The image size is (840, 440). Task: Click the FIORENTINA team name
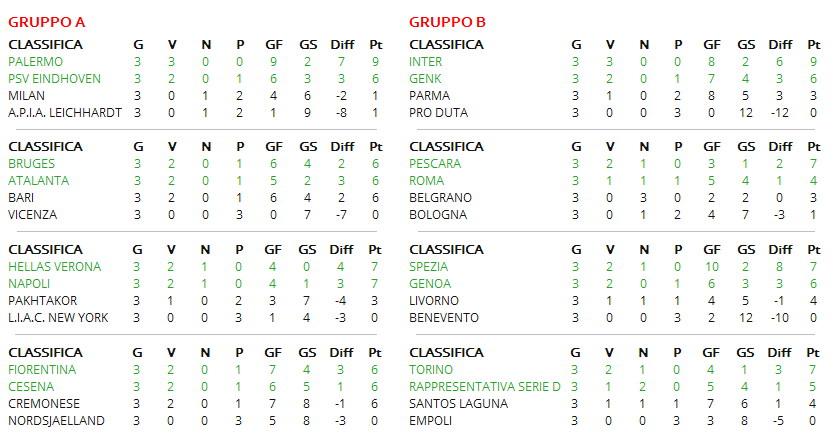click(x=42, y=369)
